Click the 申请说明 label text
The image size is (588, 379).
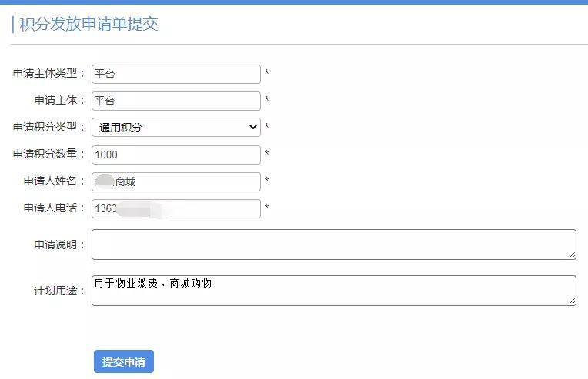(60, 245)
